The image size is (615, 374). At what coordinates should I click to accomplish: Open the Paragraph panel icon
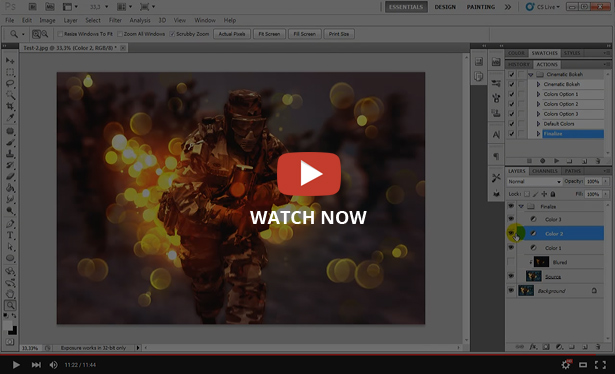[x=496, y=156]
